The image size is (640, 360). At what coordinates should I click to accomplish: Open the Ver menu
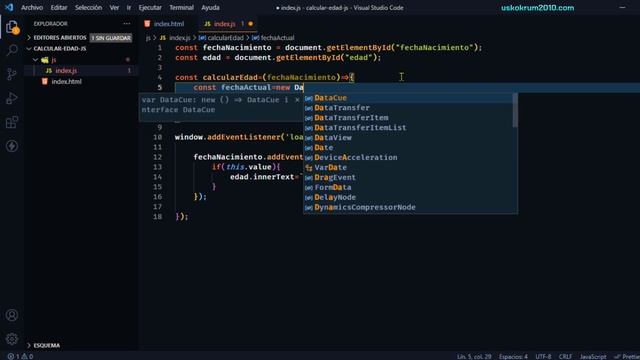(x=114, y=7)
